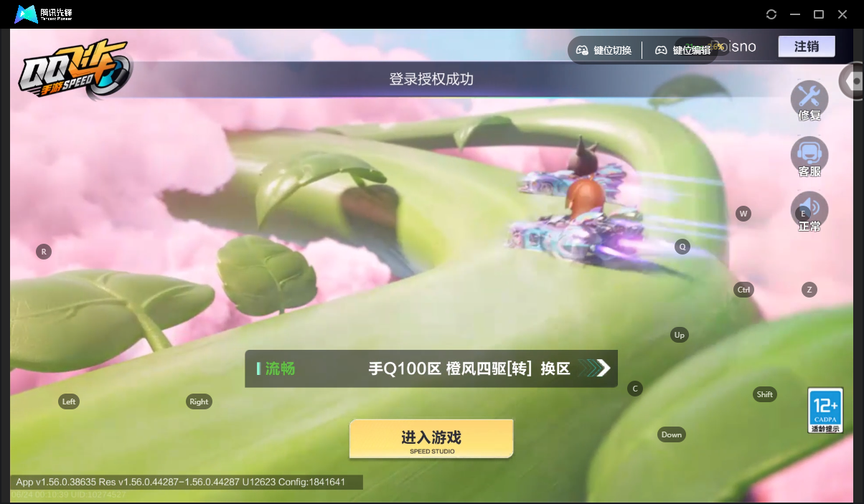Click the 12+ CADPA age rating badge
Viewport: 864px width, 504px height.
pos(825,410)
